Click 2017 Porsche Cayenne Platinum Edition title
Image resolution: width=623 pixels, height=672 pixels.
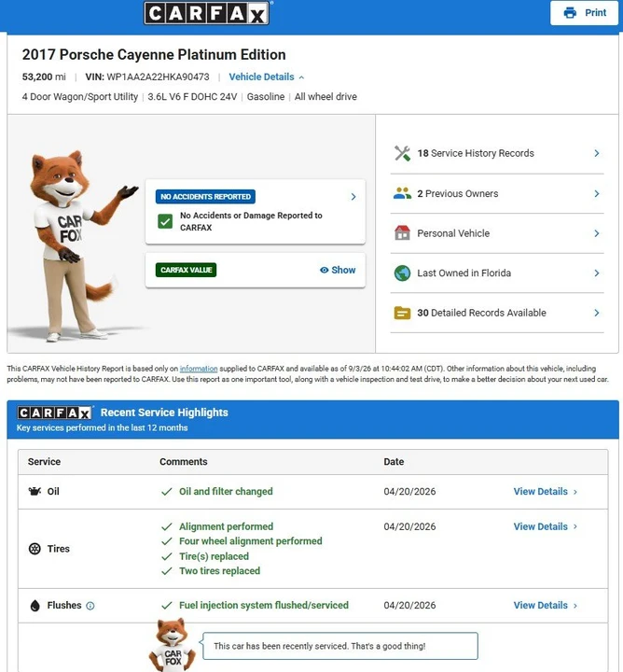(x=154, y=55)
